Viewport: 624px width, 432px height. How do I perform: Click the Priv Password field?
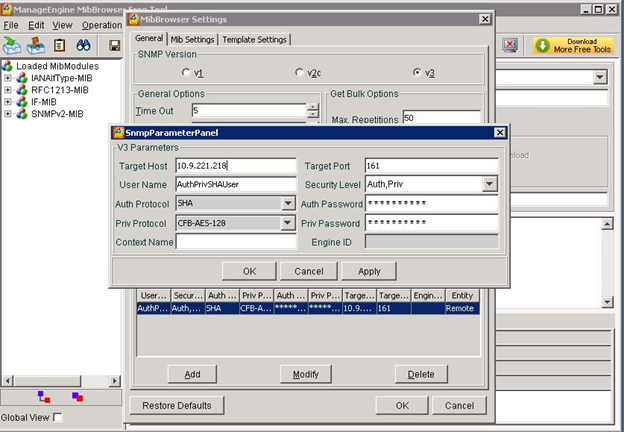point(431,223)
